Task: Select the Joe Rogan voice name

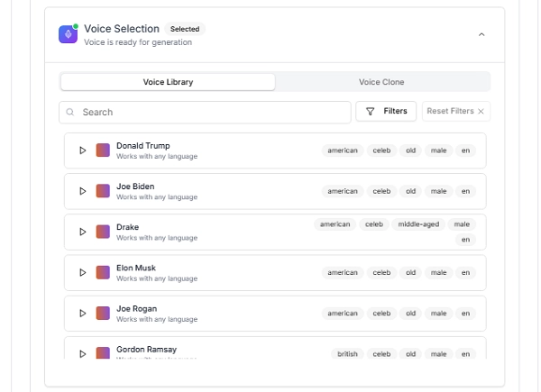Action: 137,308
